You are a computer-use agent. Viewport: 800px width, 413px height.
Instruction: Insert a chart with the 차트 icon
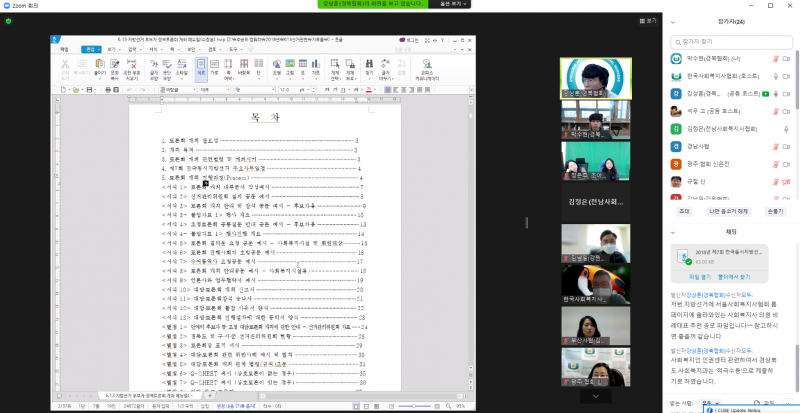click(x=316, y=64)
